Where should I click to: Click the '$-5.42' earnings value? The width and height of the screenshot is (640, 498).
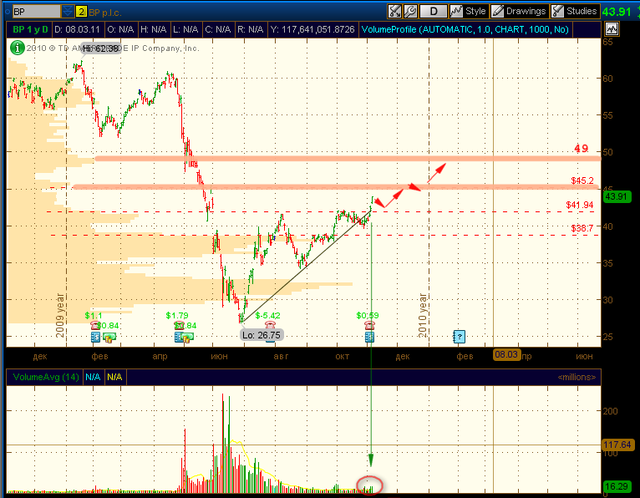point(268,316)
